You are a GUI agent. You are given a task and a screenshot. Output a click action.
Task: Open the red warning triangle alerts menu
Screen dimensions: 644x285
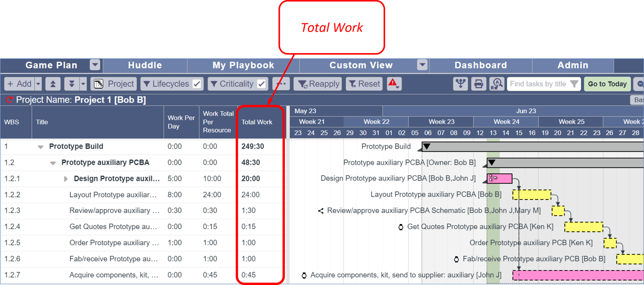coord(394,84)
